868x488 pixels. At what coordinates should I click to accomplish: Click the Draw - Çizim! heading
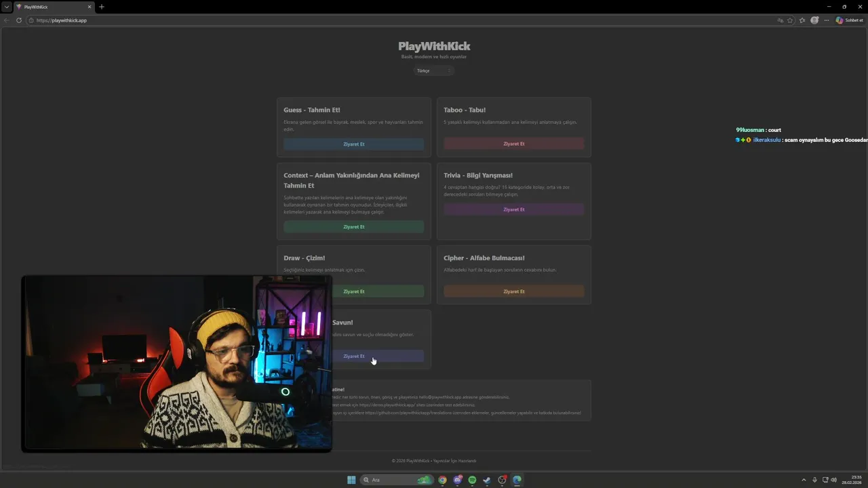click(304, 258)
